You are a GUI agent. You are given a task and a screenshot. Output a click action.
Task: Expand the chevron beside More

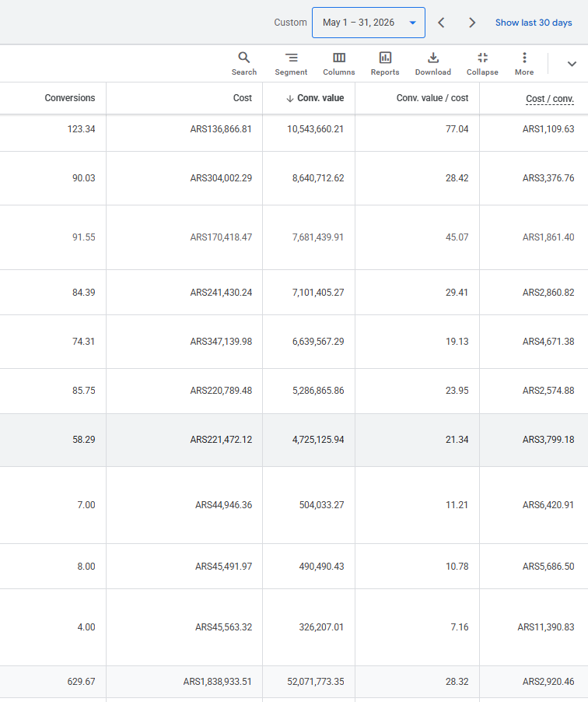(x=572, y=64)
